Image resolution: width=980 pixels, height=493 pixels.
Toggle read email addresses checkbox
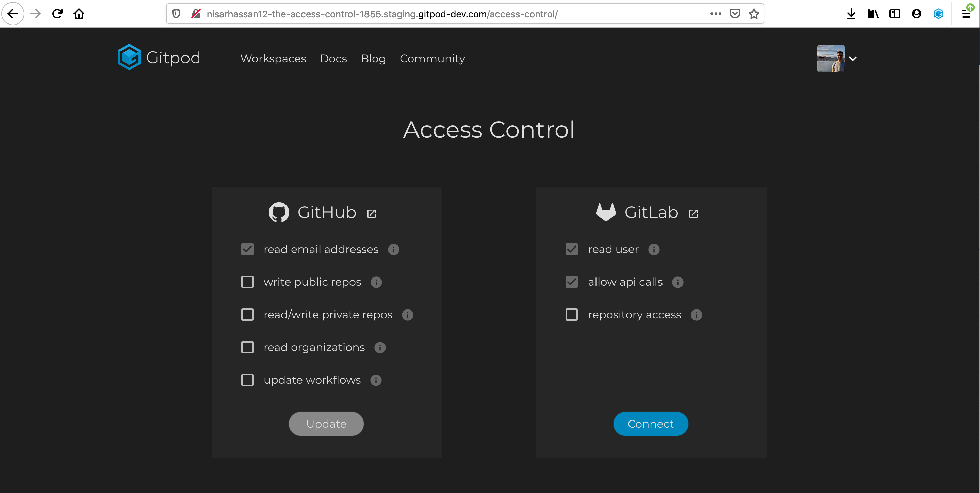pyautogui.click(x=247, y=249)
